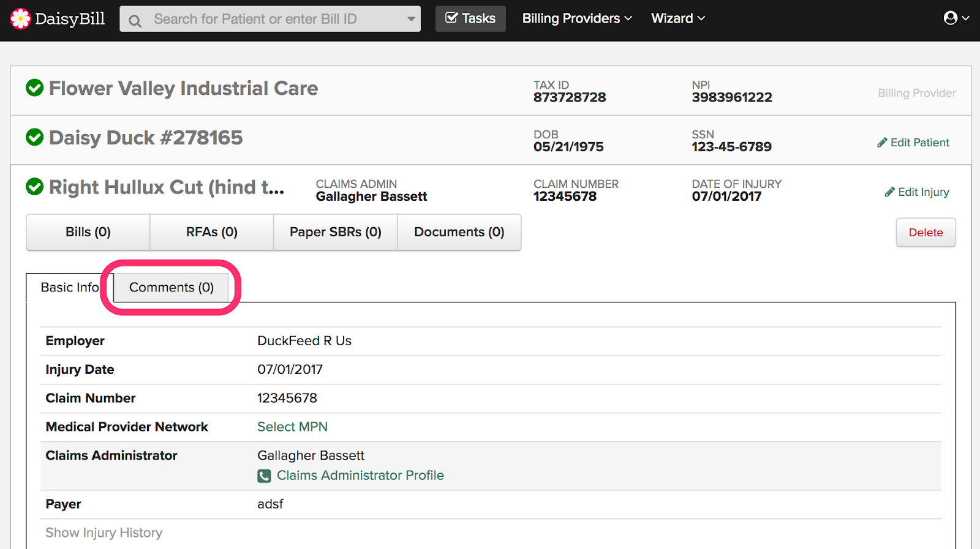Screen dimensions: 980x549
Task: Click the Medical Provider Network row label
Action: coord(127,427)
